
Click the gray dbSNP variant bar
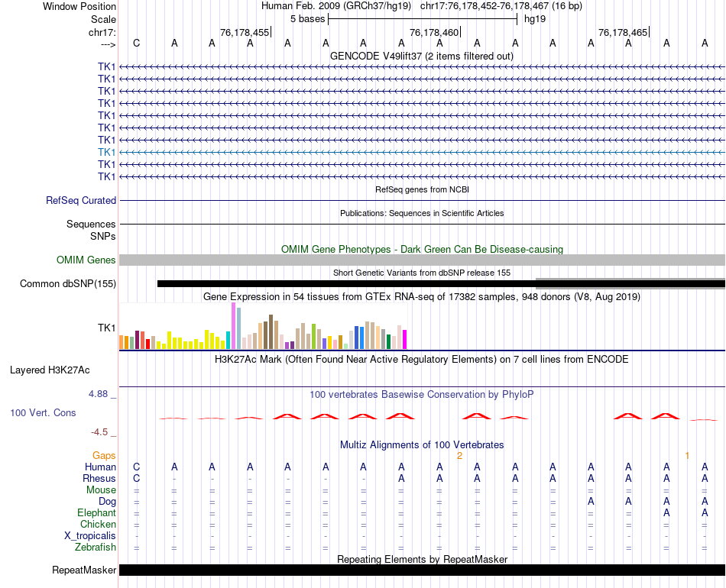630,283
